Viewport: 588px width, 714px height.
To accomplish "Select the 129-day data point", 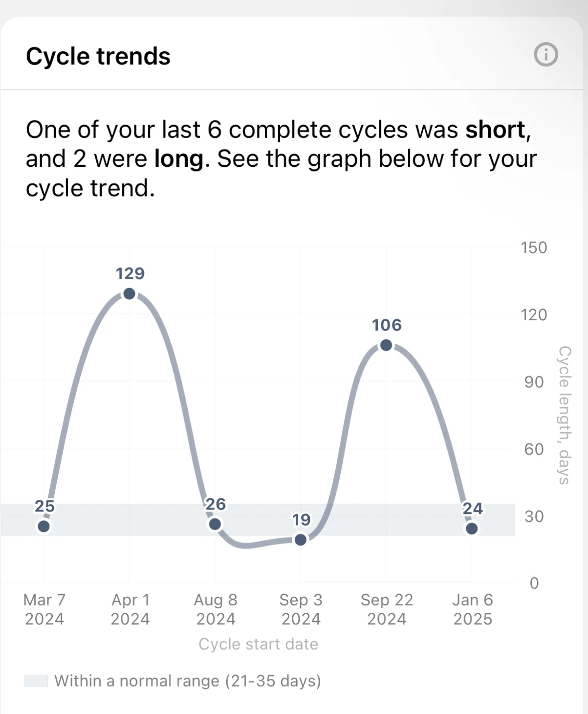I will pos(130,293).
